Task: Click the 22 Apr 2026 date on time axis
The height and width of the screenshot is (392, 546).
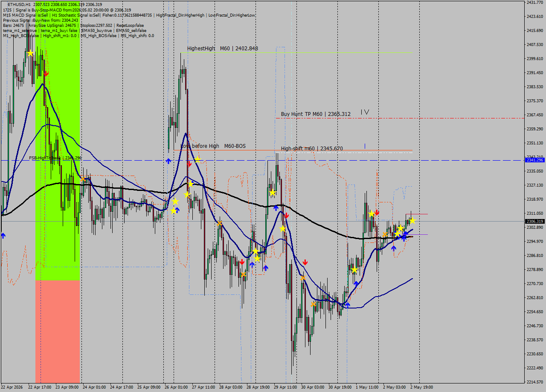Action: coord(12,387)
